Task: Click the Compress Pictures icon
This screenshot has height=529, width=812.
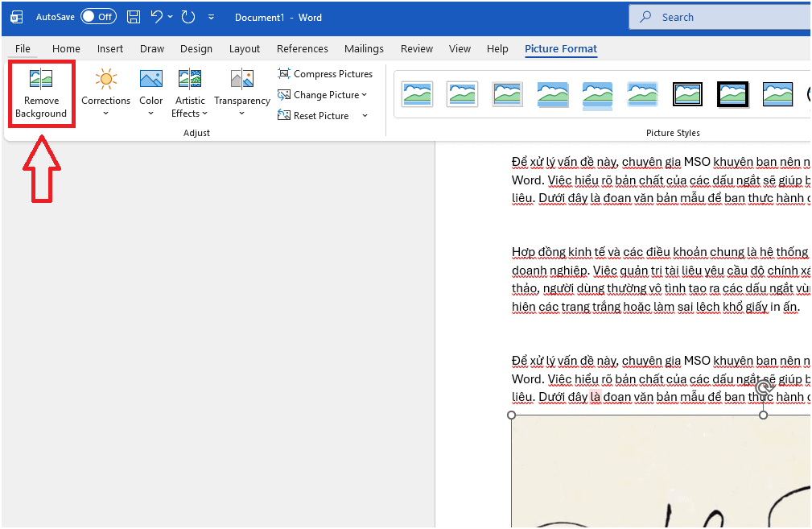Action: [x=284, y=74]
